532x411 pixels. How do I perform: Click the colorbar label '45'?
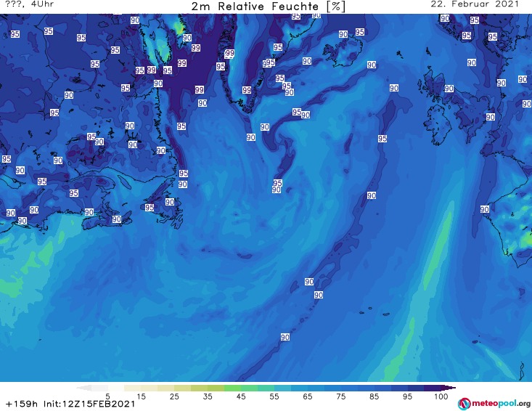coord(241,396)
